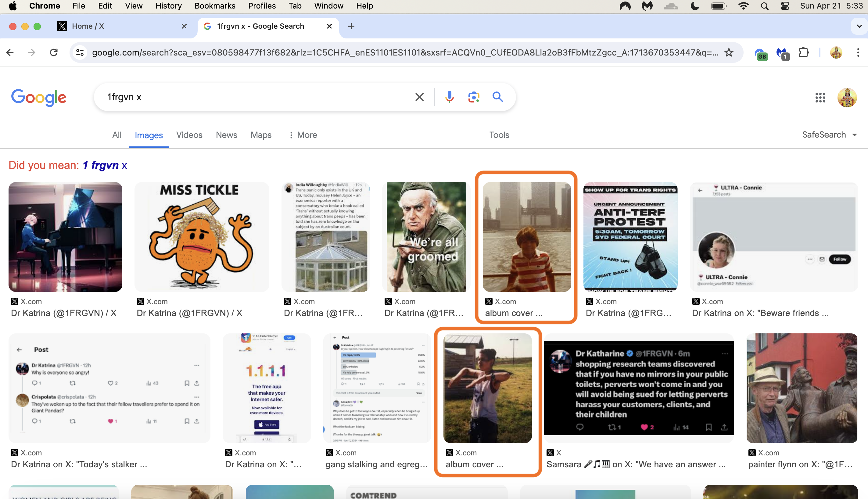Clear the Google search box
868x499 pixels.
(x=419, y=97)
